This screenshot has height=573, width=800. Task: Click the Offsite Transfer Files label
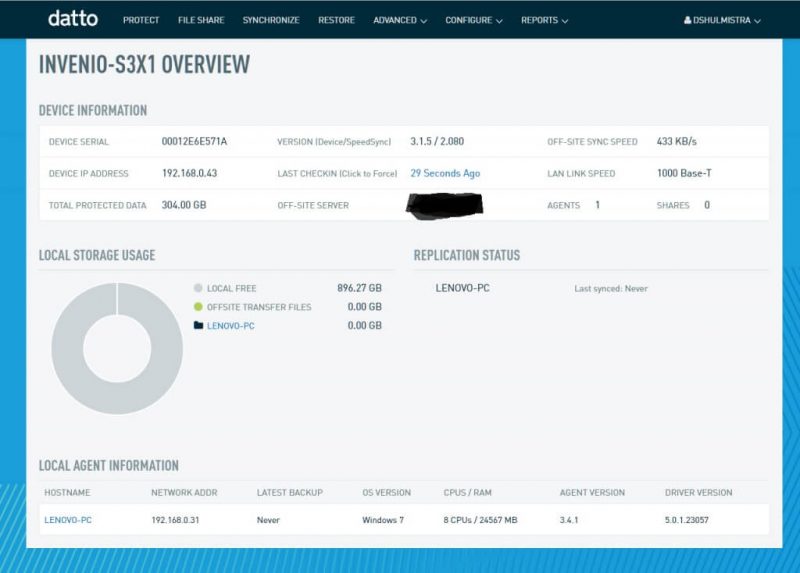tap(259, 307)
